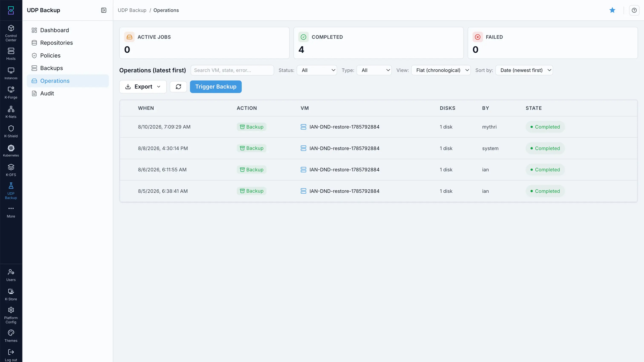Screen dimensions: 644x362
Task: Click 1 disk in the 8/5/2026 row
Action: pyautogui.click(x=446, y=191)
